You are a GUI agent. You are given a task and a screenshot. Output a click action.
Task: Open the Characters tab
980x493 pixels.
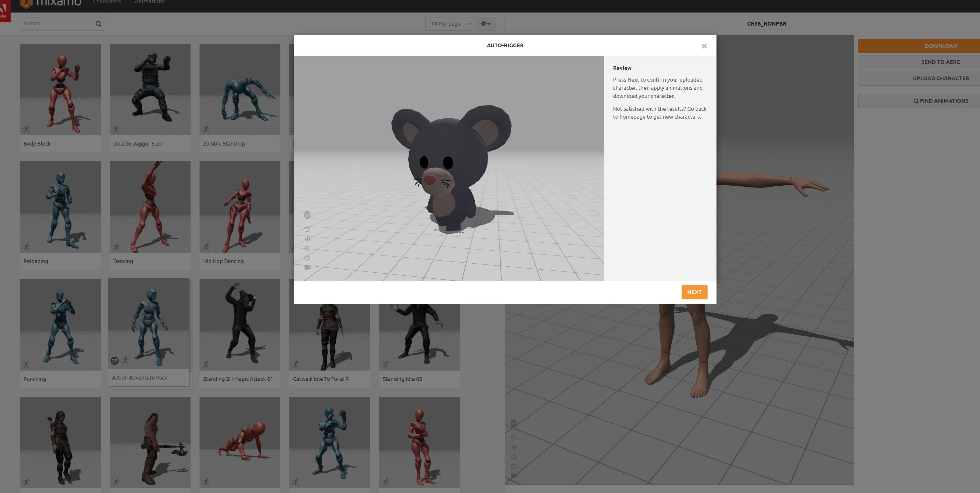click(x=107, y=2)
